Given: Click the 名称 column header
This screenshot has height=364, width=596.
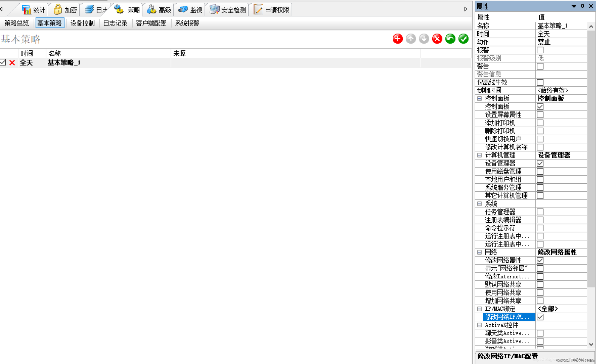Looking at the screenshot, I should [x=108, y=53].
